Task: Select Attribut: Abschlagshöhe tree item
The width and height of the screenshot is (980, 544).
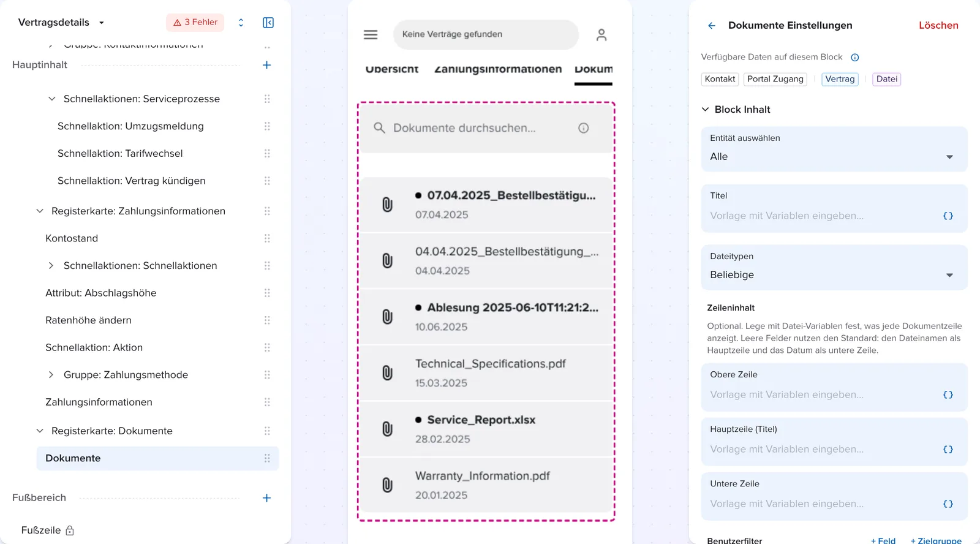Action: pyautogui.click(x=101, y=293)
